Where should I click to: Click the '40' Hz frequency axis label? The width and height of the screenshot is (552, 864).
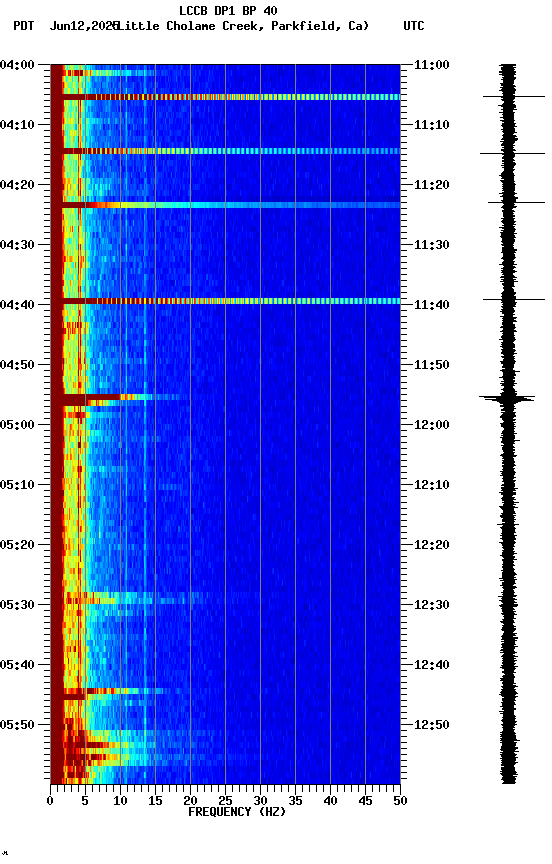tap(330, 801)
